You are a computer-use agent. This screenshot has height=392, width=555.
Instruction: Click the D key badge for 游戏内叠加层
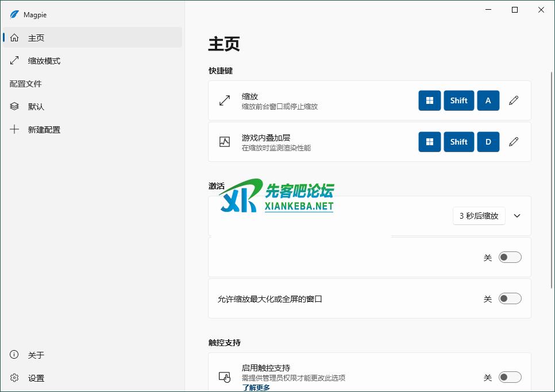pyautogui.click(x=488, y=142)
